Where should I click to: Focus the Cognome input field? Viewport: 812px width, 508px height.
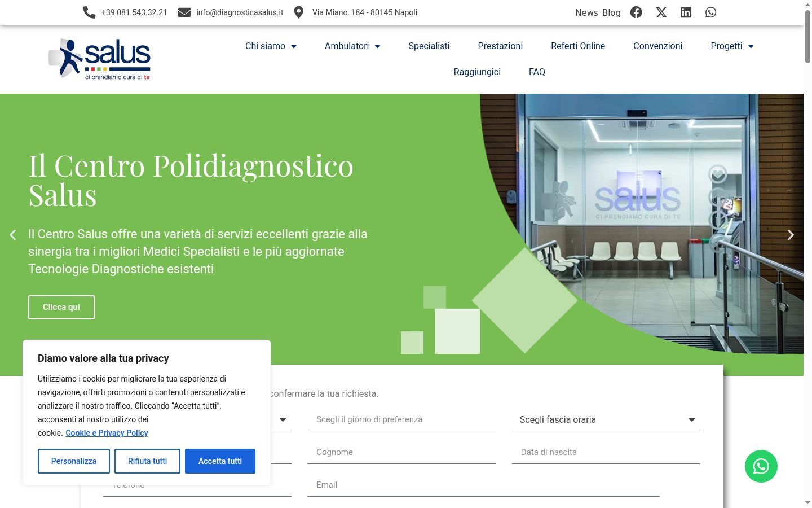click(401, 452)
